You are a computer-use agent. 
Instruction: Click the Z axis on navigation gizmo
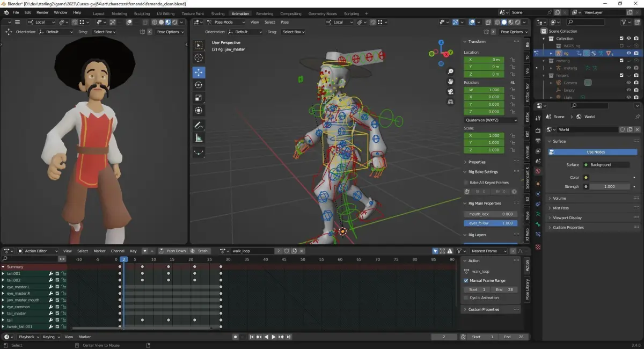click(441, 42)
